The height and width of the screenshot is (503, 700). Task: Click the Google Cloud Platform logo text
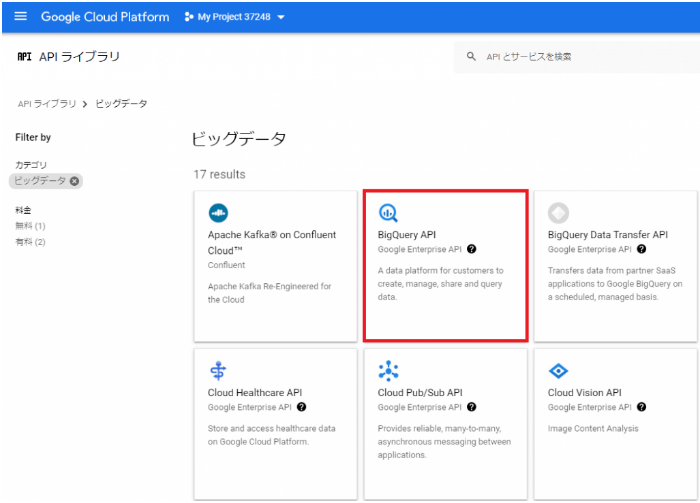coord(105,17)
